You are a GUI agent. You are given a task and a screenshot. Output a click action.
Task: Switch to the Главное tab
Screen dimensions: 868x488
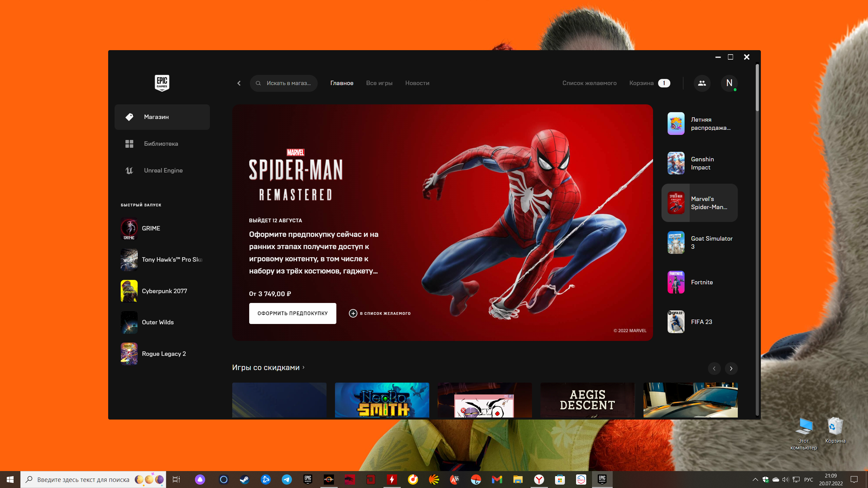tap(342, 83)
